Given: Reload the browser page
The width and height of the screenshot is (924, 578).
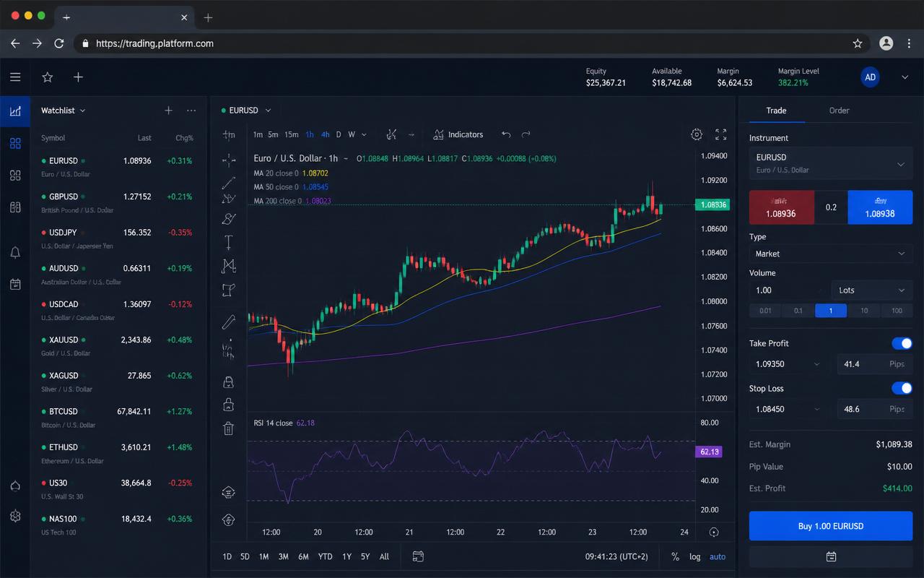Looking at the screenshot, I should click(x=59, y=43).
